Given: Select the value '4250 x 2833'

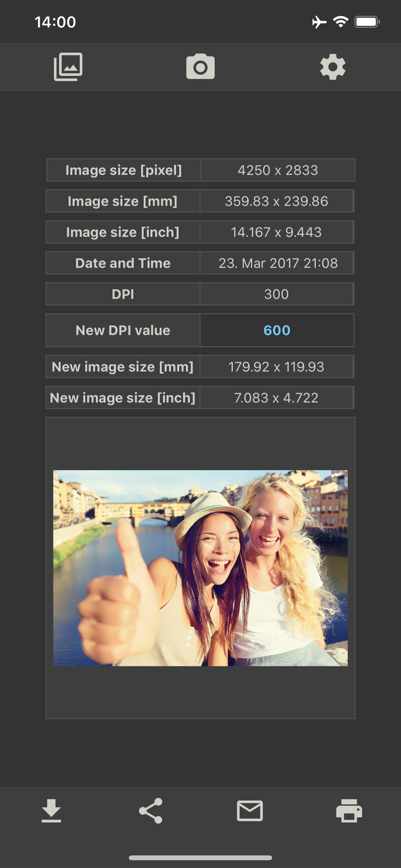Looking at the screenshot, I should click(278, 170).
